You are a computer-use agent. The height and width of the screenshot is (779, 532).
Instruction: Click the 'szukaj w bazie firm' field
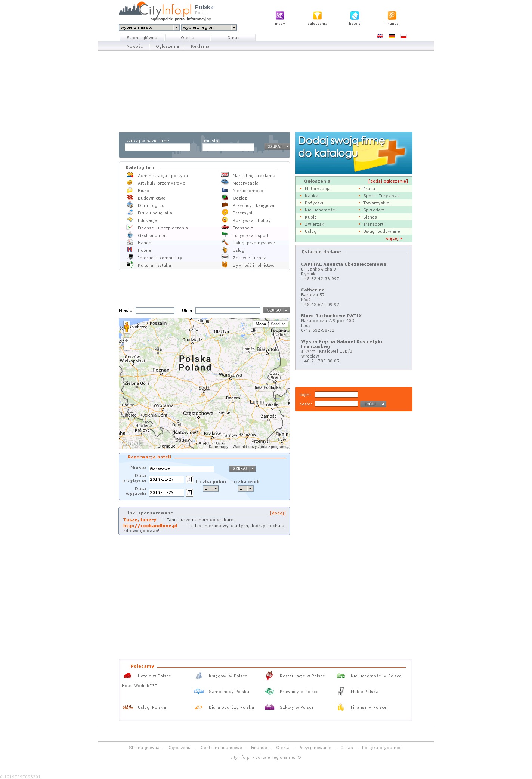tap(157, 147)
